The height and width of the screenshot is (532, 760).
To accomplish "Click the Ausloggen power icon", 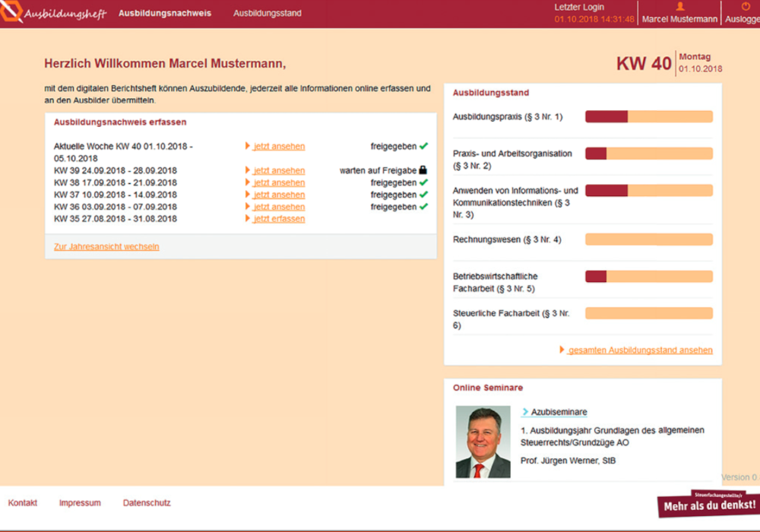I will coord(745,7).
